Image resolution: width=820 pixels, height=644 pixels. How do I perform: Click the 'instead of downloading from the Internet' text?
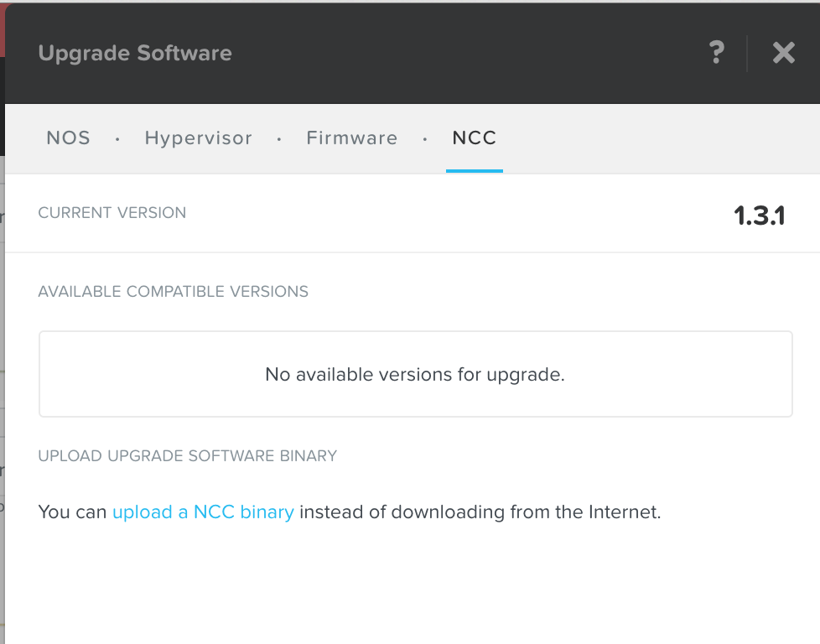(480, 512)
